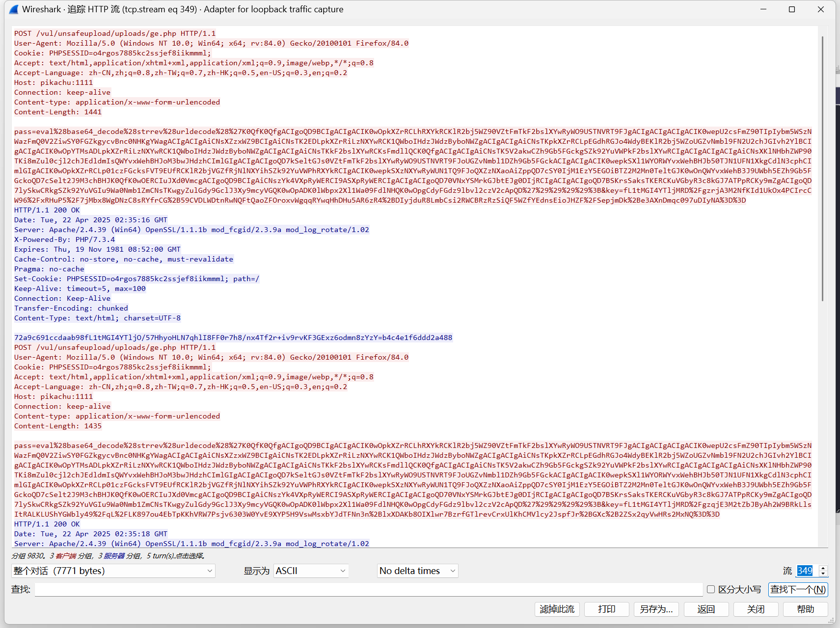Click the 另存为… save as button
The height and width of the screenshot is (628, 840).
tap(656, 609)
